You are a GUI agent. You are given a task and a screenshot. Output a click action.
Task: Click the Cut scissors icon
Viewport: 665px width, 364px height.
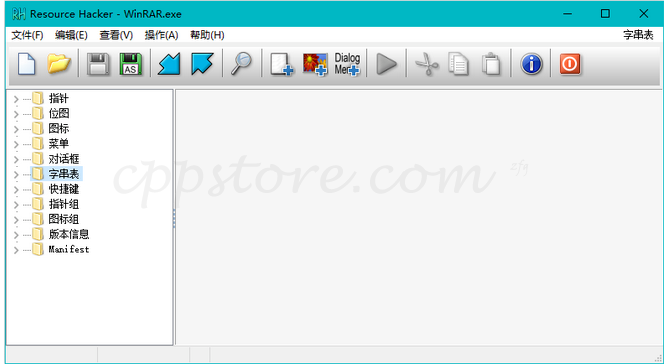427,64
